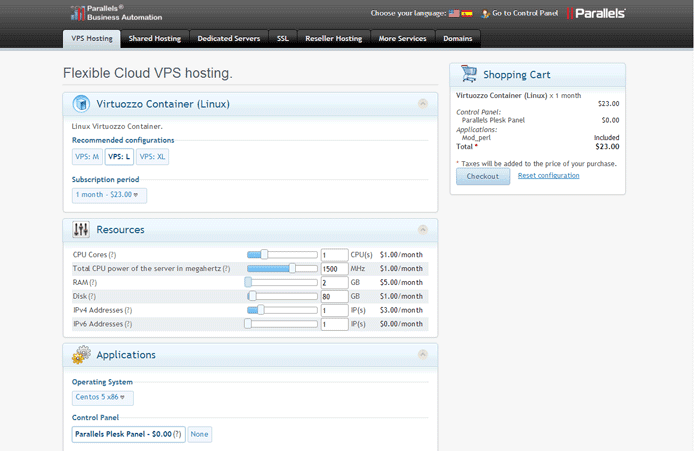Open the VPS Hosting tab
The image size is (694, 451).
pos(92,39)
